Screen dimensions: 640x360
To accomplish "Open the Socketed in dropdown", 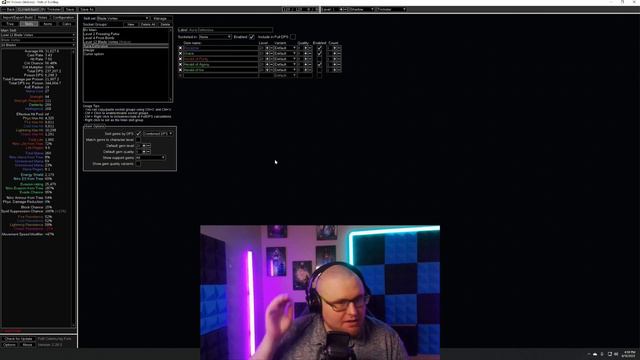I will pos(215,37).
